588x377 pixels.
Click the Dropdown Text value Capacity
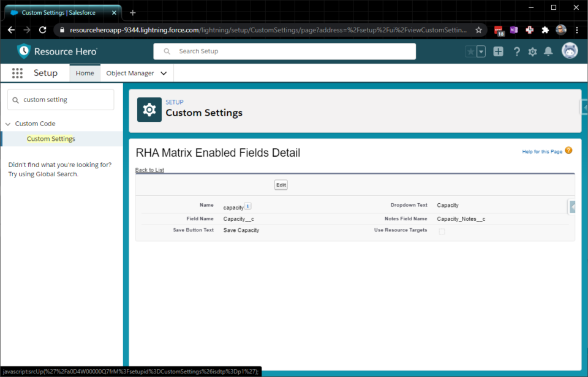pyautogui.click(x=448, y=205)
